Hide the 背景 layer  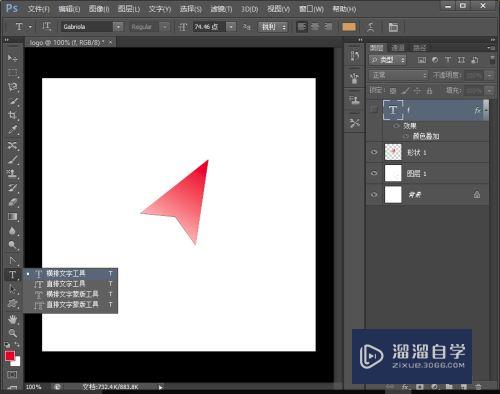pyautogui.click(x=374, y=195)
